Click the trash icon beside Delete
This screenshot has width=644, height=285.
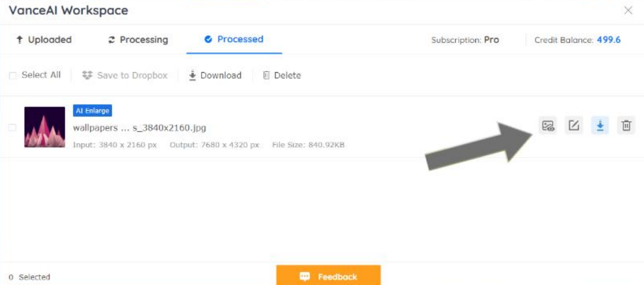(266, 76)
